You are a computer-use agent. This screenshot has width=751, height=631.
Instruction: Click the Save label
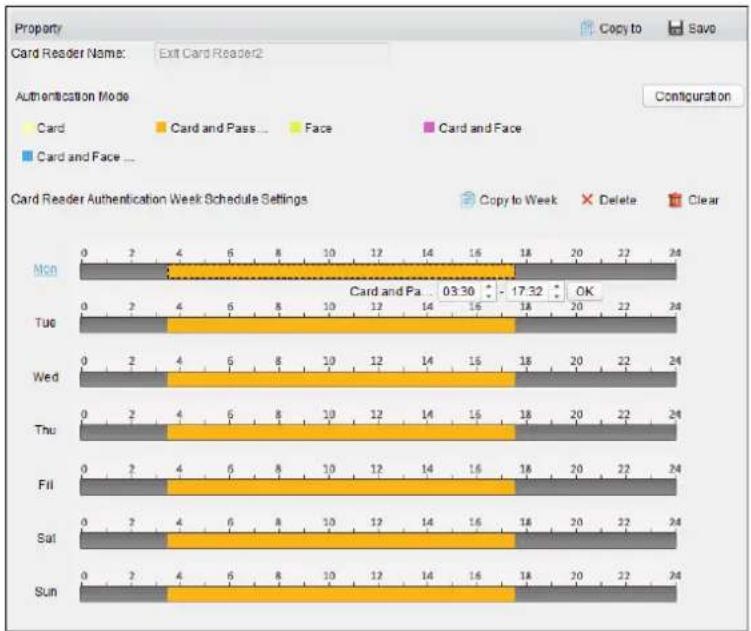click(x=702, y=28)
